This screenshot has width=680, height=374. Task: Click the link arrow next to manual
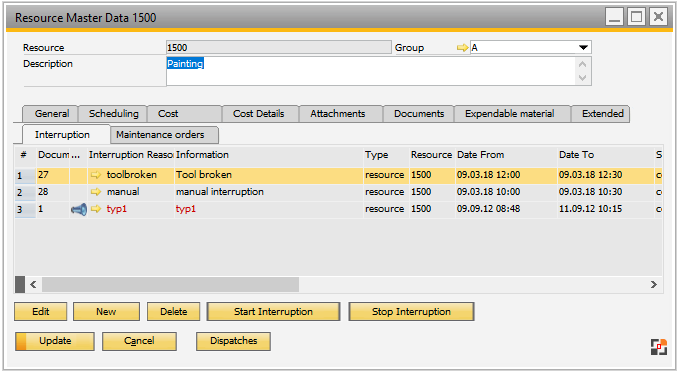click(96, 192)
